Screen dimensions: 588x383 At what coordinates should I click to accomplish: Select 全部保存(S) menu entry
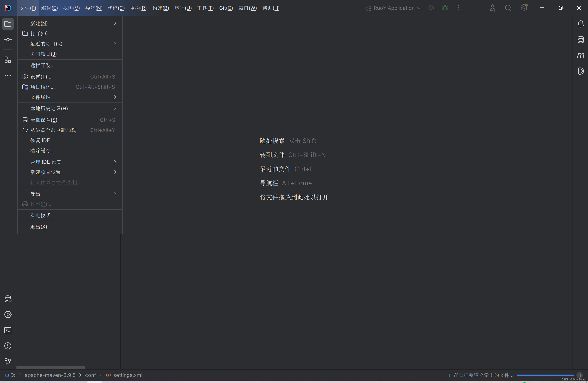click(x=70, y=120)
